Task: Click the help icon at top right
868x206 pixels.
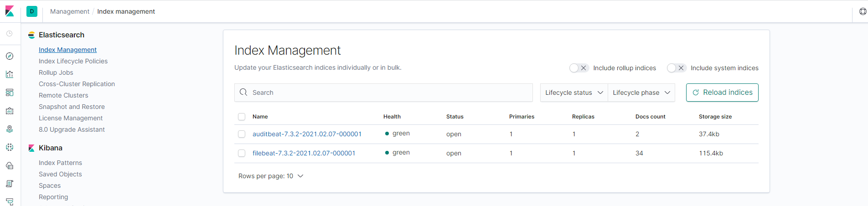Action: (x=863, y=11)
